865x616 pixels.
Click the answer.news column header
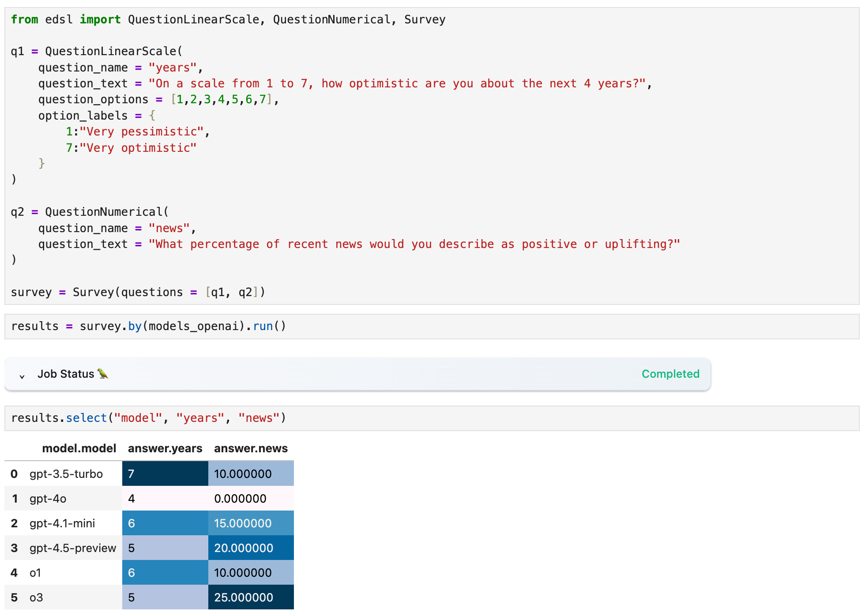(251, 448)
